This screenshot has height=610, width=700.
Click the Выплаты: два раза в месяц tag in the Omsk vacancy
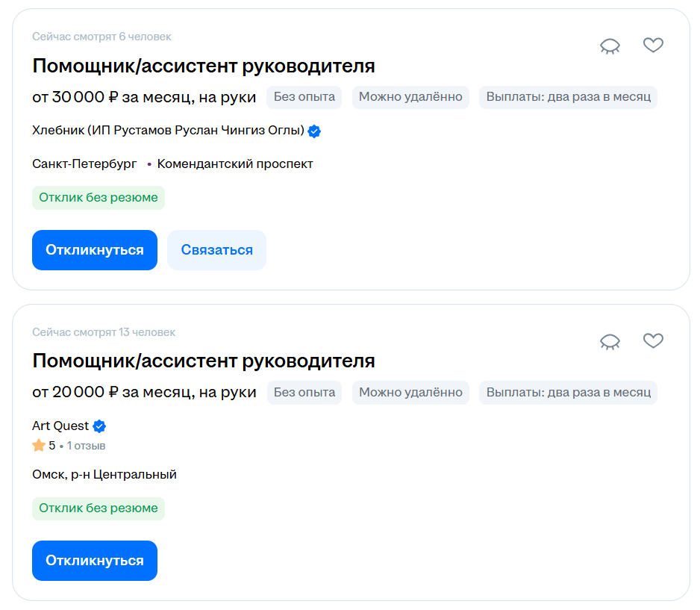click(x=568, y=392)
